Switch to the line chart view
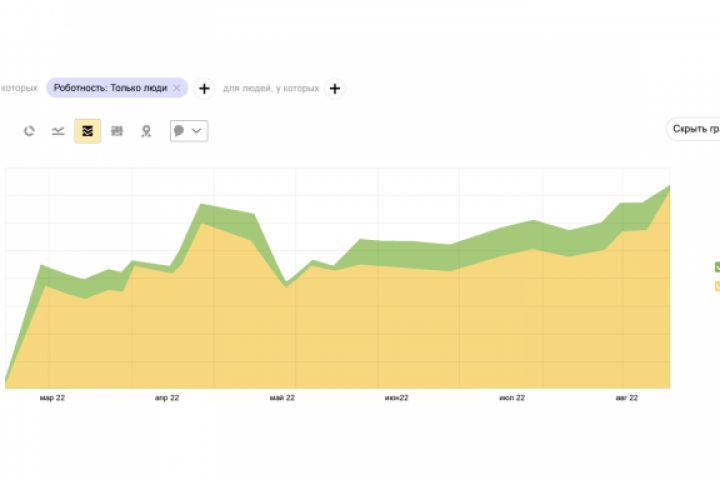 [x=58, y=131]
